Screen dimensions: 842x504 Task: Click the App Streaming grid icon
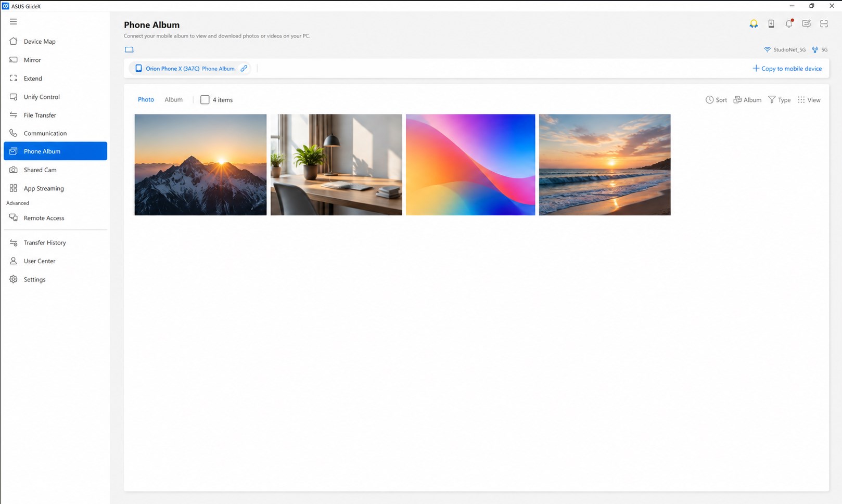click(x=14, y=188)
